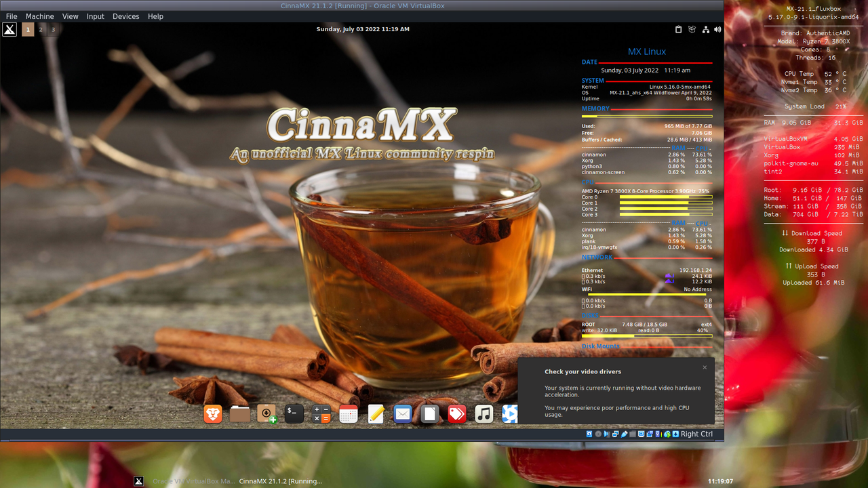Click VirtualBox display status icon
Screen dimensions: 868x488
(642, 434)
